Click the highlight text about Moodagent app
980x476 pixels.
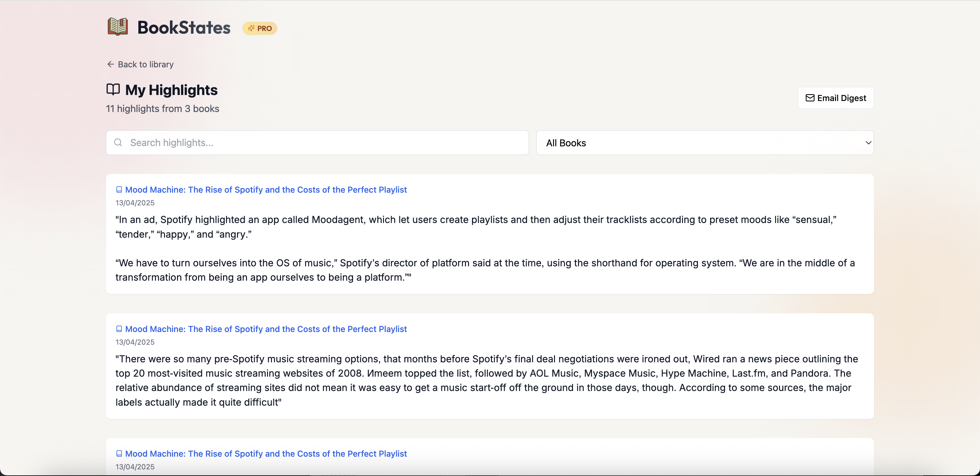coord(476,227)
